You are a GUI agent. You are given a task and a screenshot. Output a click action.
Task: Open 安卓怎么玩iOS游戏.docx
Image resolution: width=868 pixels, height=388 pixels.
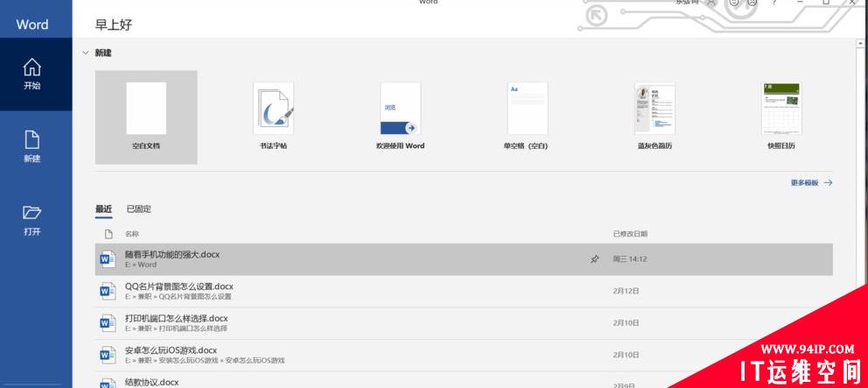coord(464,356)
